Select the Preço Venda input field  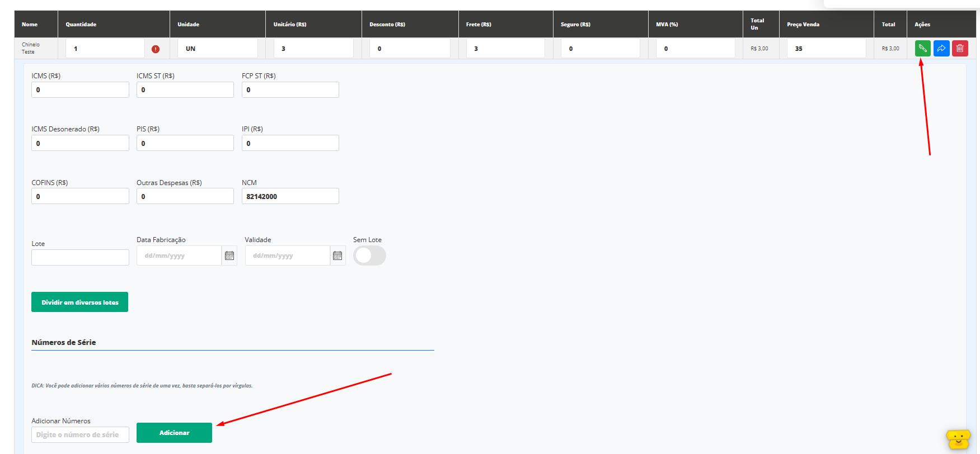(826, 49)
